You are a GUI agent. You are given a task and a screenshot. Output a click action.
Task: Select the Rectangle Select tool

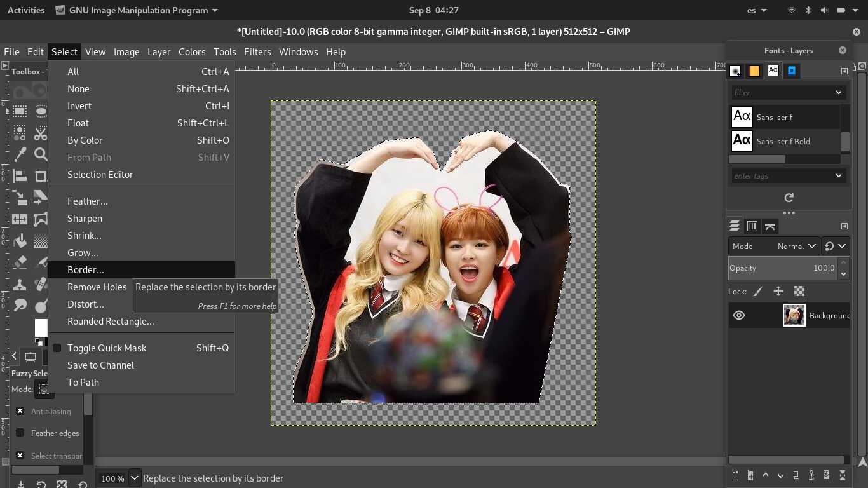coord(20,111)
